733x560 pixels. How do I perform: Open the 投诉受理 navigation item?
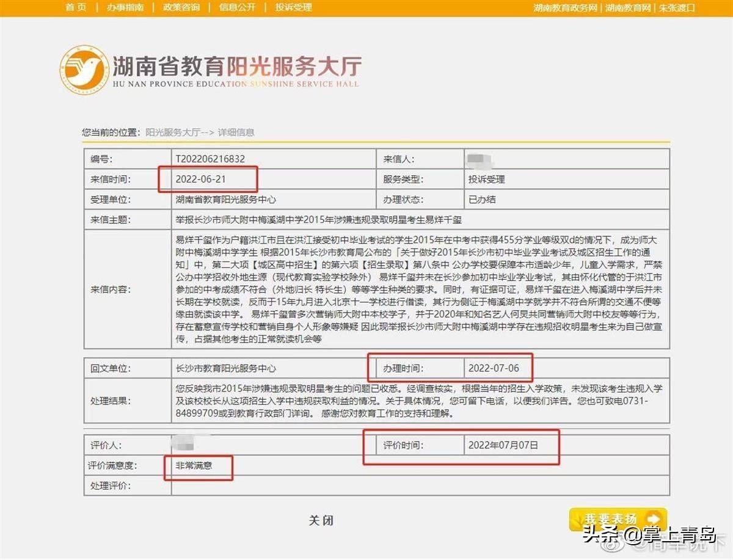293,7
